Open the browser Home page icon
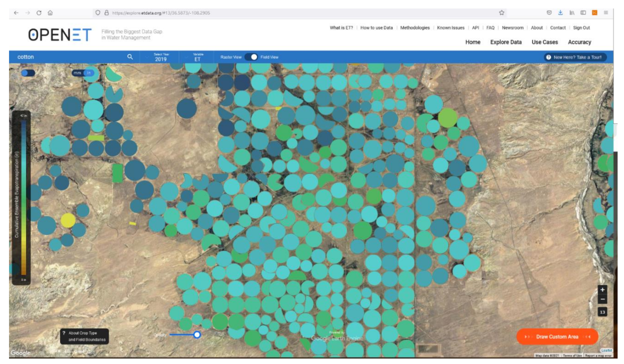This screenshot has height=364, width=624. pos(50,13)
